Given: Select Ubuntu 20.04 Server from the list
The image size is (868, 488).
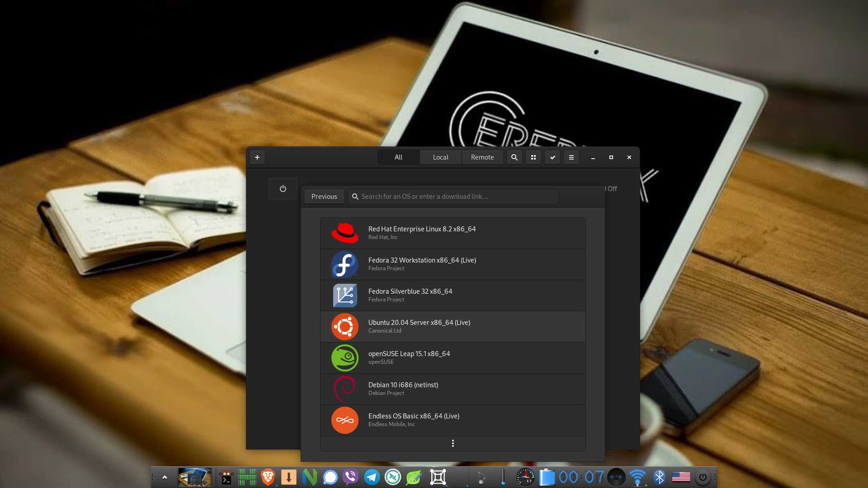Looking at the screenshot, I should (x=452, y=326).
